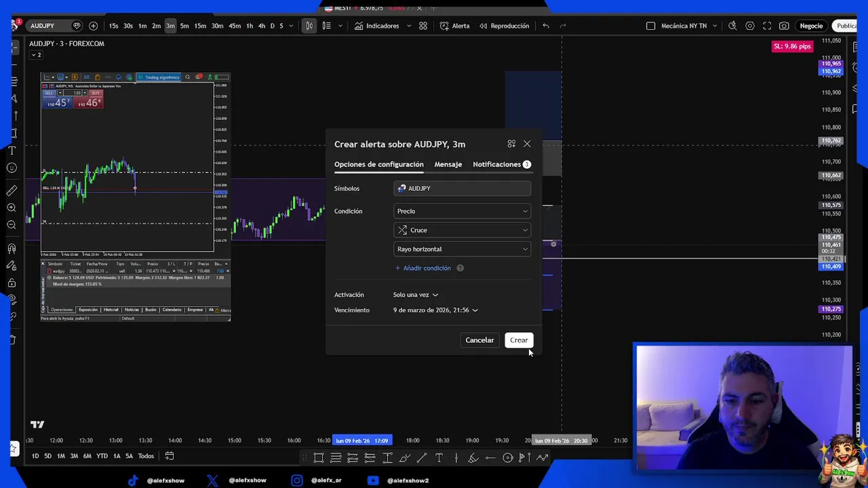Open dialog settings icon in alert header
Viewport: 868px width, 488px height.
pyautogui.click(x=511, y=144)
